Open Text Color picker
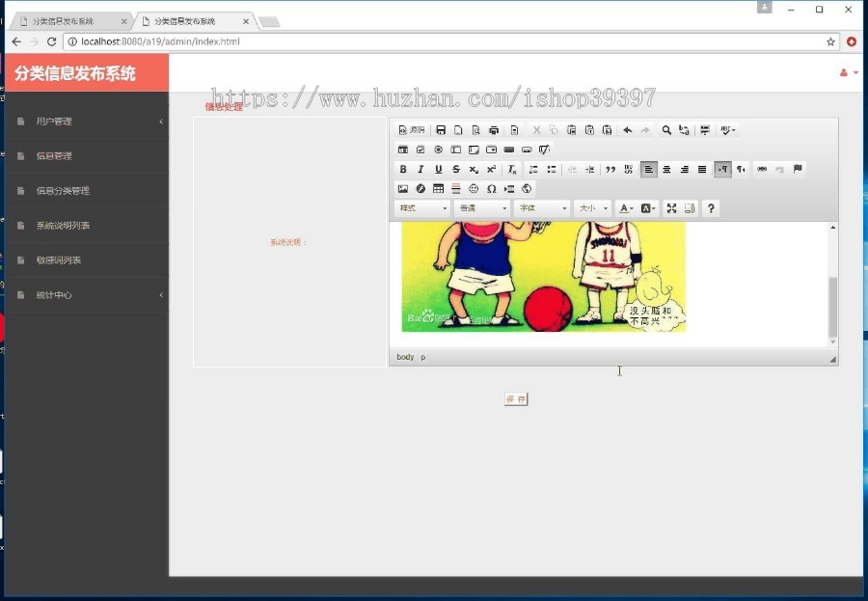The height and width of the screenshot is (601, 868). tap(626, 208)
